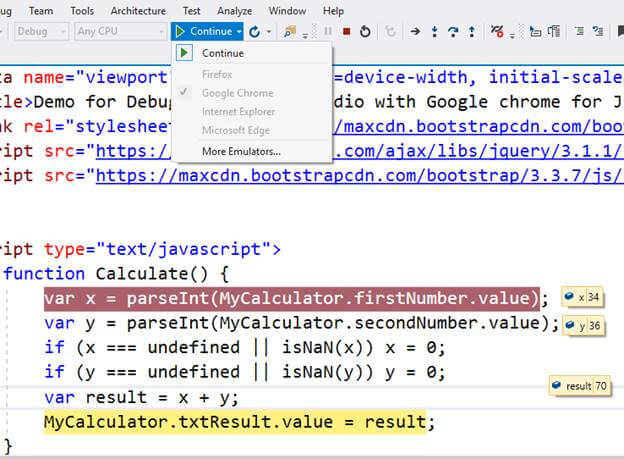This screenshot has height=459, width=624.
Task: Click the breakpoint exception settings icon
Action: [x=497, y=31]
